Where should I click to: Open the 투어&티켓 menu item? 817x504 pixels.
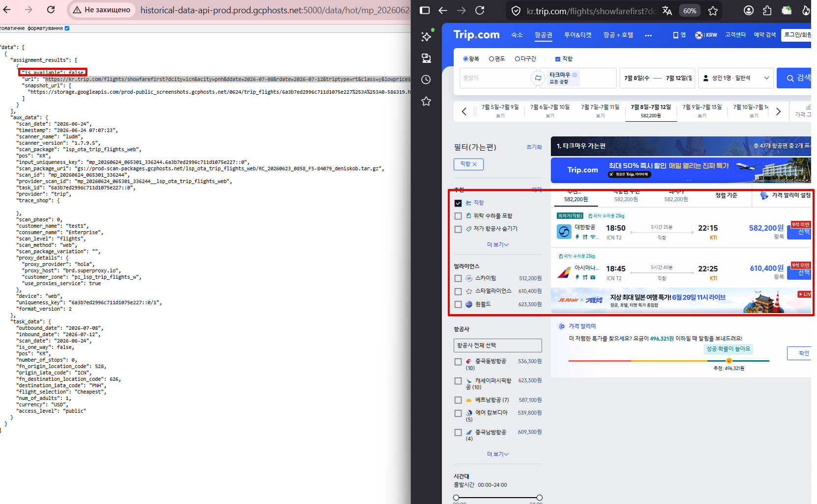click(x=578, y=35)
